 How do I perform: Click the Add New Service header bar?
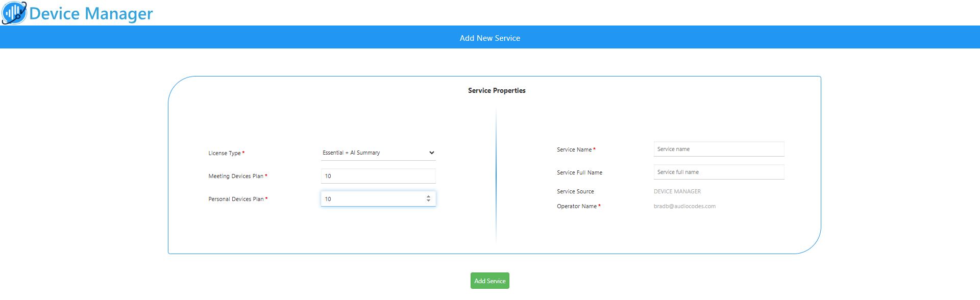[x=490, y=37]
